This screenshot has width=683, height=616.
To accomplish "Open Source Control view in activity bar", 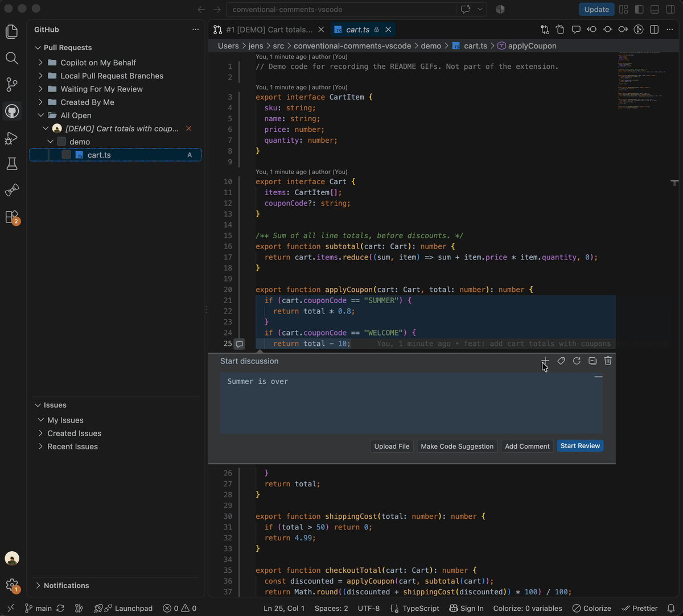I will [12, 85].
